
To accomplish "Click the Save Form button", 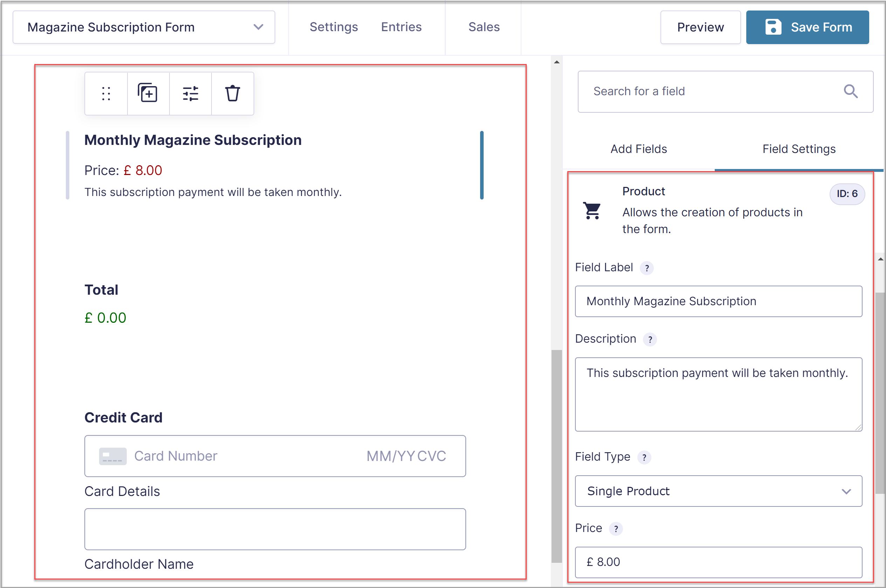I will (807, 27).
